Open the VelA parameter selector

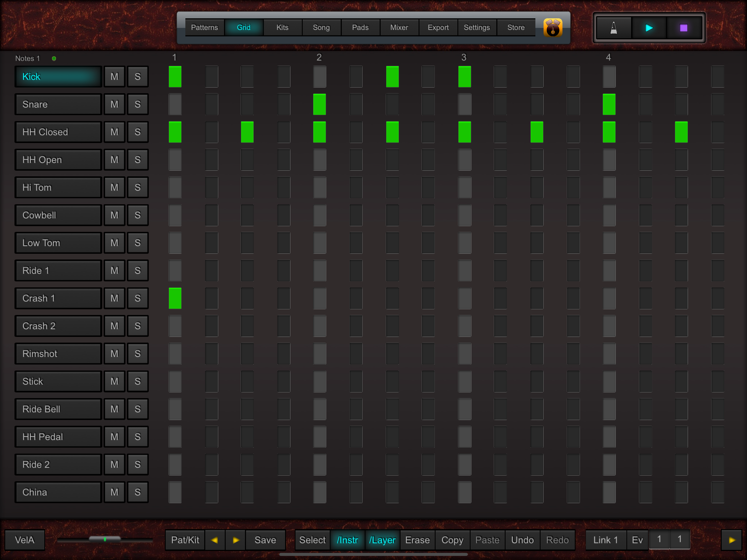tap(25, 540)
